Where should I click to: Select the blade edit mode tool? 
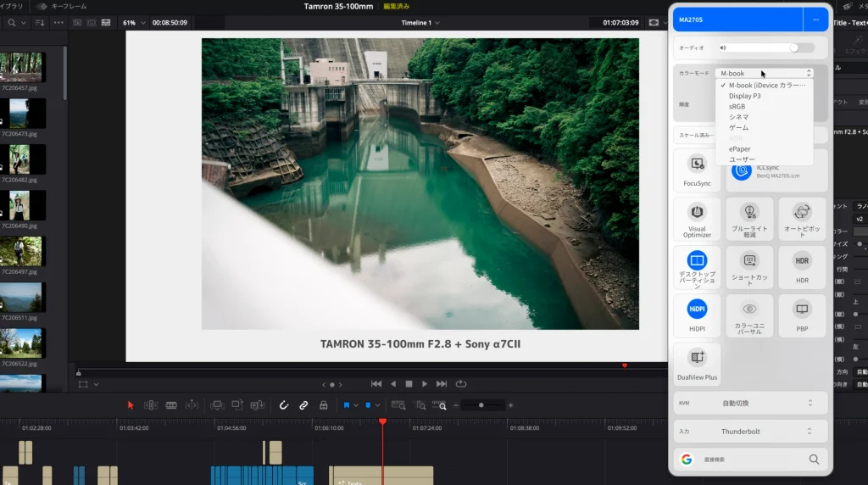[171, 405]
